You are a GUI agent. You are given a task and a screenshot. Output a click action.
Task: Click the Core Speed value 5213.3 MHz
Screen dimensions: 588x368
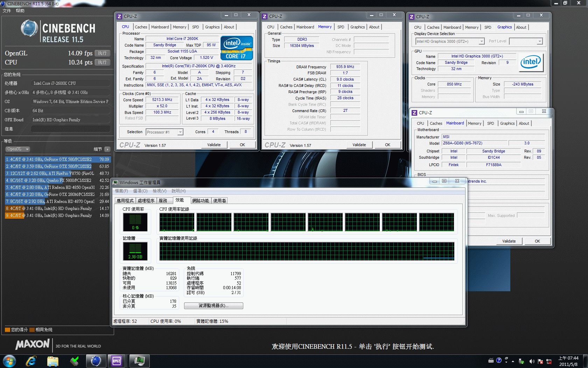tap(162, 100)
